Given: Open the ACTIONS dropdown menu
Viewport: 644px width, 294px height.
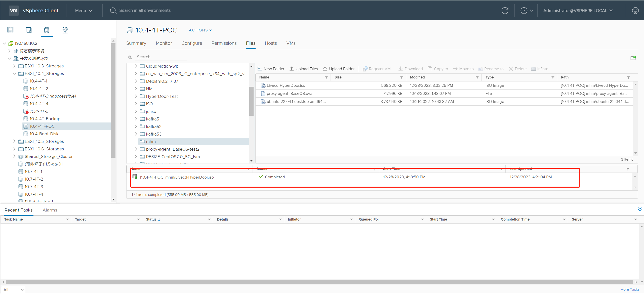Looking at the screenshot, I should [200, 30].
